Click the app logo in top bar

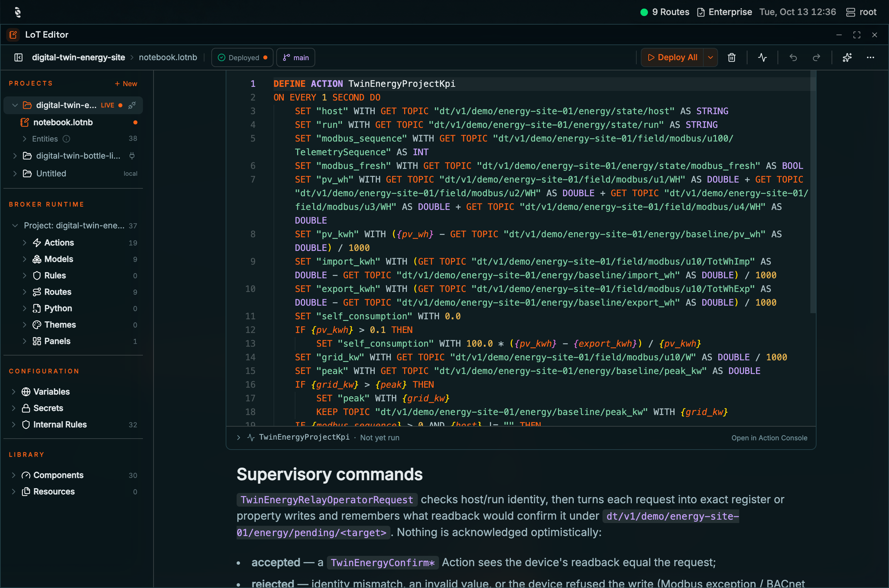point(18,12)
